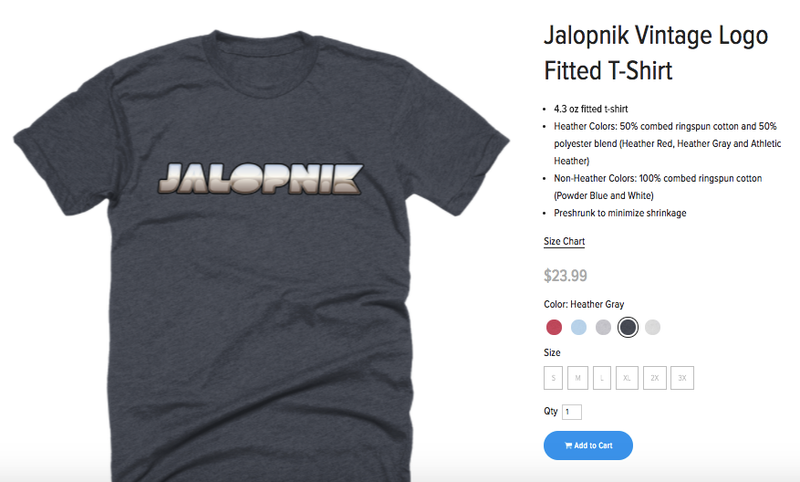Choose size XL
This screenshot has height=482, width=800.
tap(627, 378)
